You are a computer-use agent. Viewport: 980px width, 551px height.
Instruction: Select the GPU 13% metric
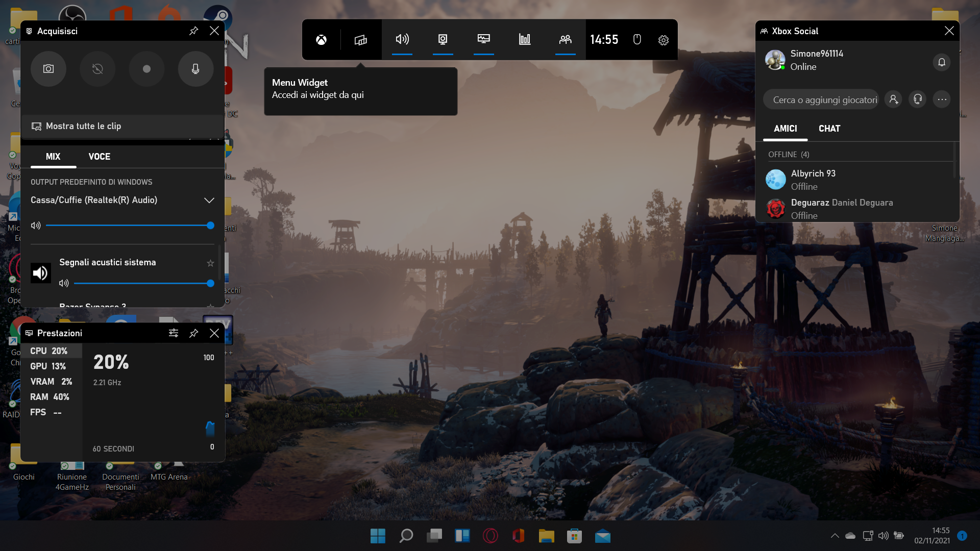(x=51, y=366)
